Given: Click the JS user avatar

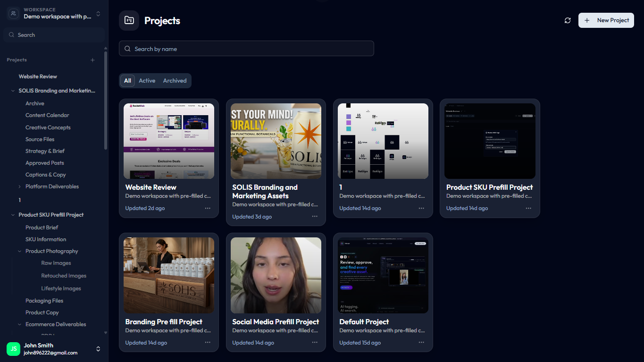Looking at the screenshot, I should tap(13, 349).
